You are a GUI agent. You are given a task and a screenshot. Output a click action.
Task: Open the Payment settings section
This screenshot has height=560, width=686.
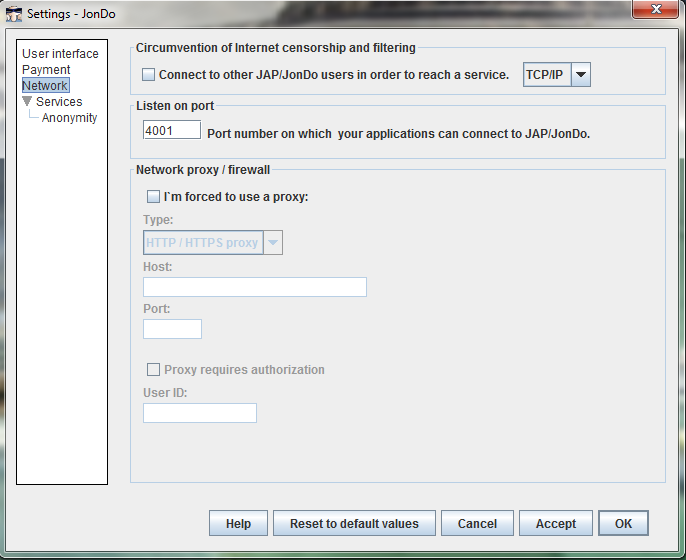coord(46,70)
